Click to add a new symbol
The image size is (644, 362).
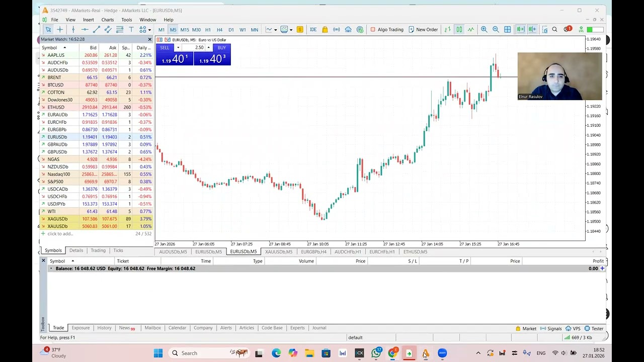pos(60,234)
